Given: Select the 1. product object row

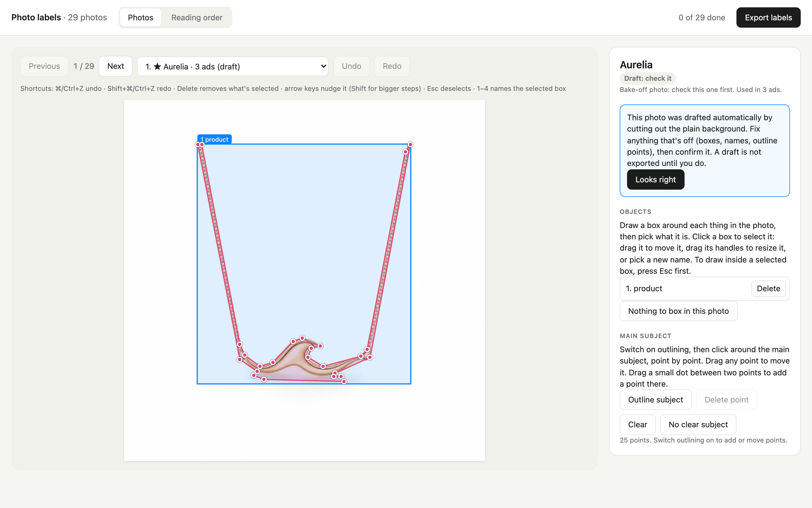Looking at the screenshot, I should point(704,289).
